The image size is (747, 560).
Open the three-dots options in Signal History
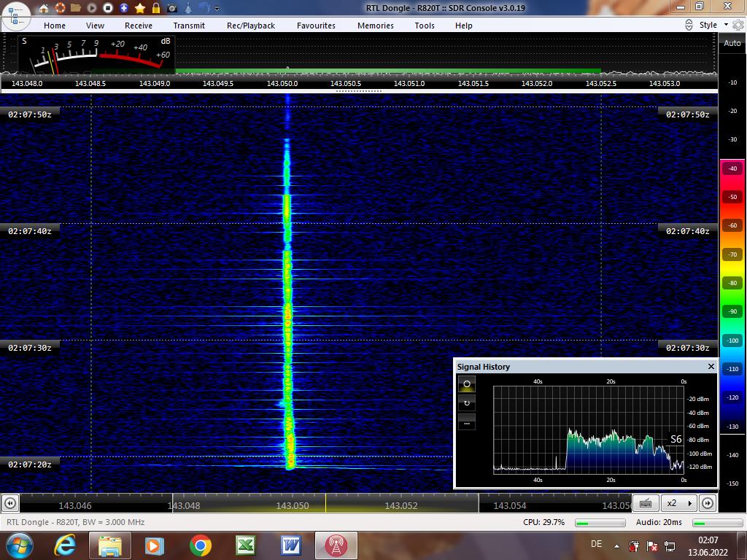tap(467, 422)
